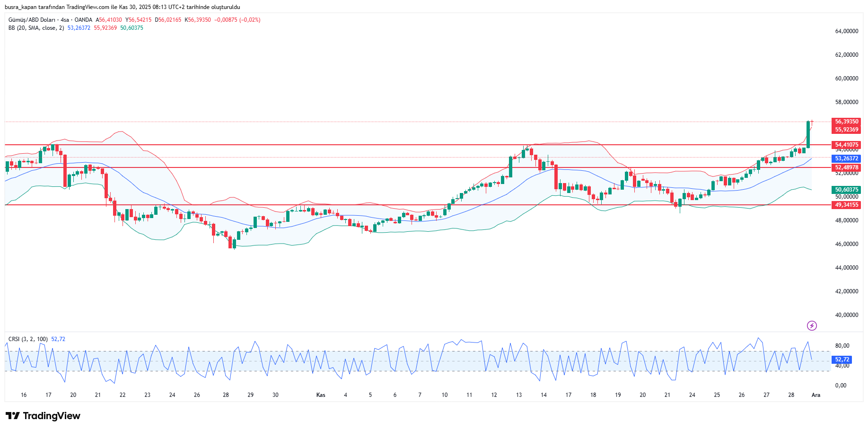The width and height of the screenshot is (868, 430).
Task: Click the -0,00875 (-0,02%) price change value
Action: pos(237,20)
